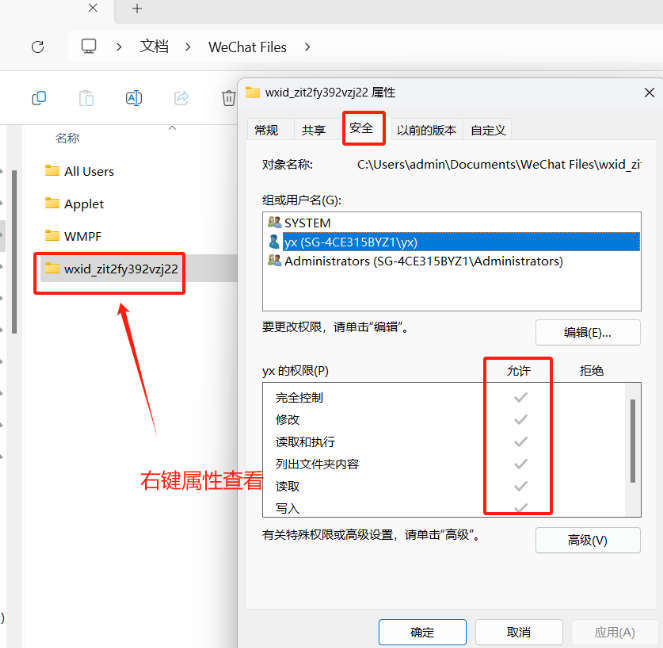Click allow checkmark for 读取

coord(521,486)
